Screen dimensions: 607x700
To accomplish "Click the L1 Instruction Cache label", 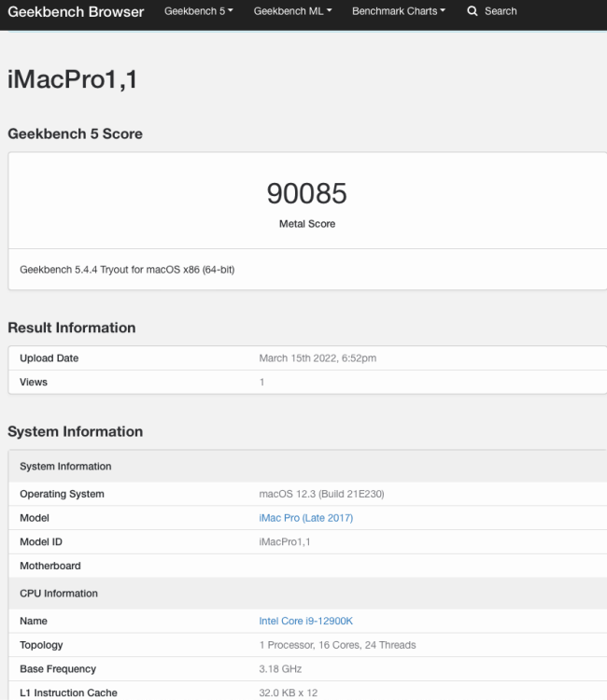I will point(69,693).
